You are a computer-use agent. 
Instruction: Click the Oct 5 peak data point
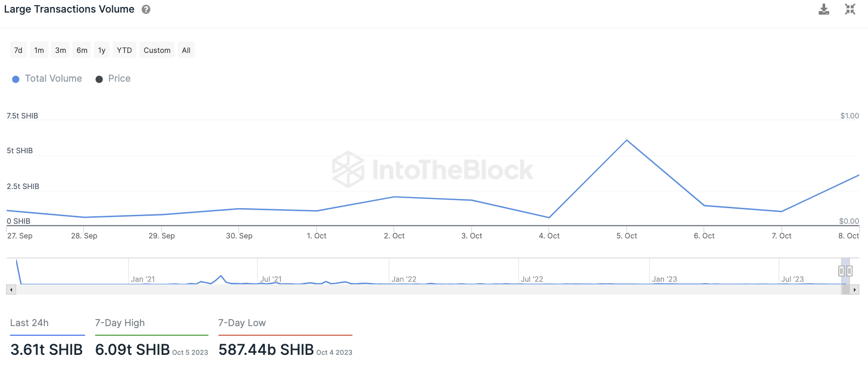tap(627, 140)
